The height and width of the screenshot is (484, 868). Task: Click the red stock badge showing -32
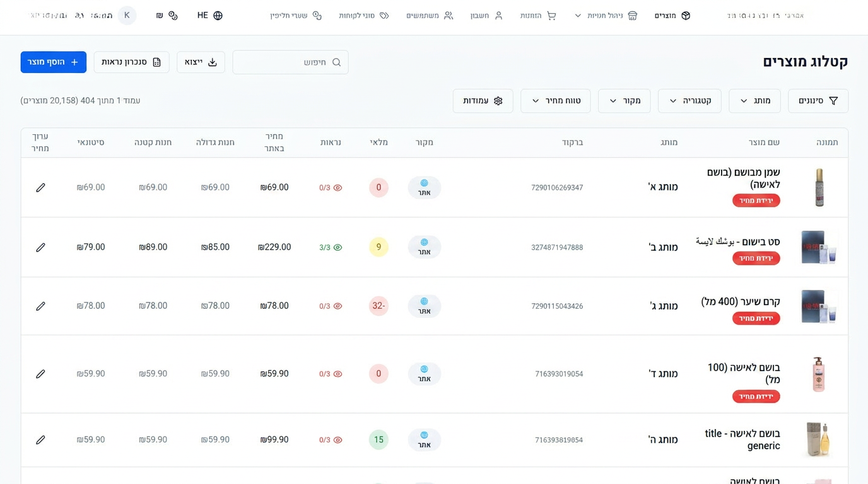pos(378,306)
